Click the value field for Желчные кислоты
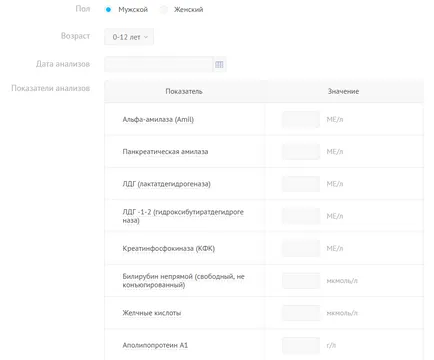 click(x=301, y=313)
